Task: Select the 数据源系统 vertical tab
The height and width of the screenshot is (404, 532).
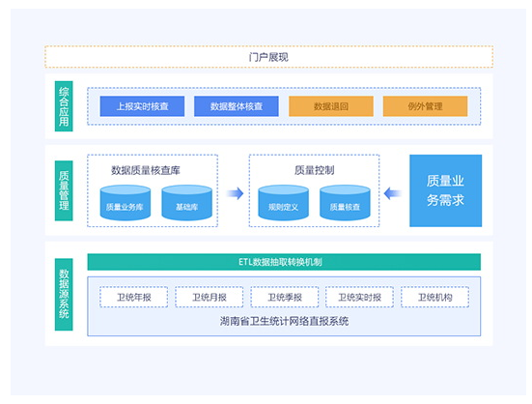Action: [64, 295]
